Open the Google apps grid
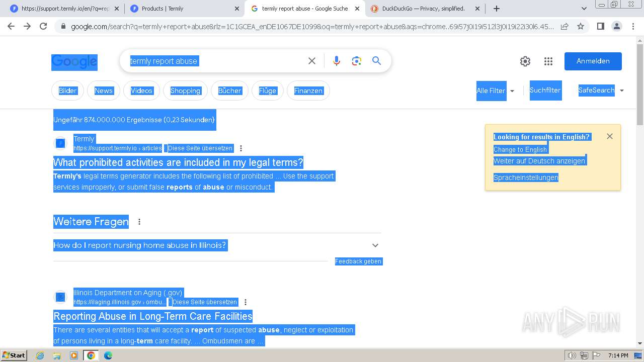Screen dimensions: 644x362 click(548, 61)
